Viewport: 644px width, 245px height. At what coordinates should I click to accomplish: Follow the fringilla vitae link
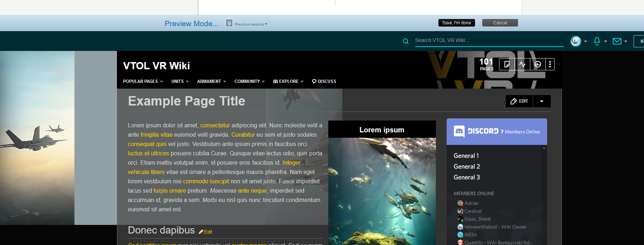pos(156,135)
